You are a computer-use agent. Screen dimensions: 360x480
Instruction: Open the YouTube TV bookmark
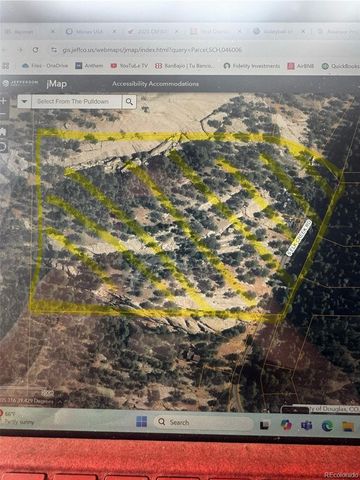click(129, 66)
